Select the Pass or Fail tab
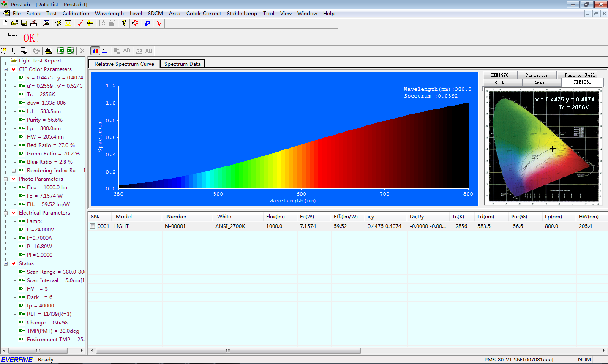This screenshot has width=608, height=364. (579, 75)
